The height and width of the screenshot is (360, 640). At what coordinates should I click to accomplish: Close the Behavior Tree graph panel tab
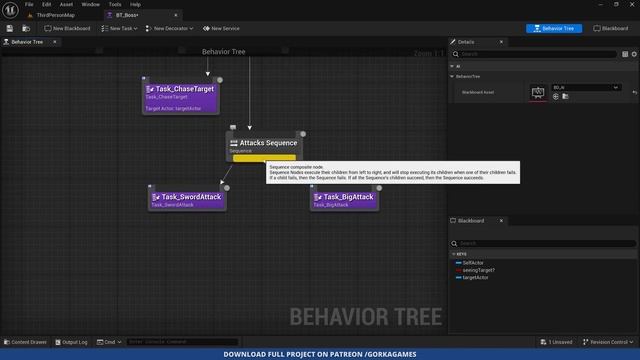55,42
